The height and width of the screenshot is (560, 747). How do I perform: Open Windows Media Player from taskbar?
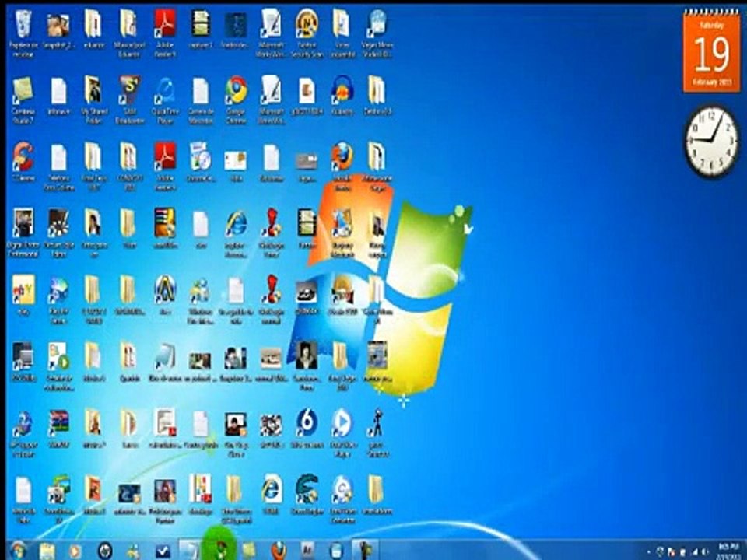(75, 551)
